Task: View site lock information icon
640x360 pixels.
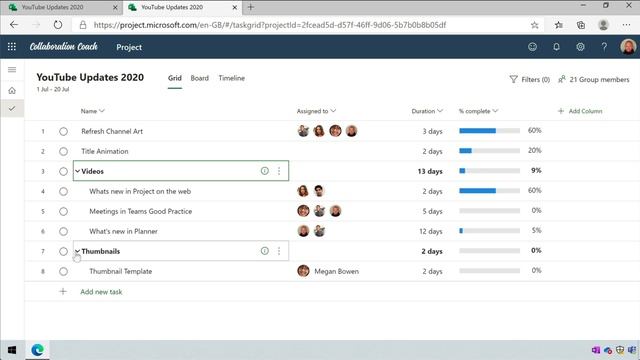Action: tap(83, 25)
